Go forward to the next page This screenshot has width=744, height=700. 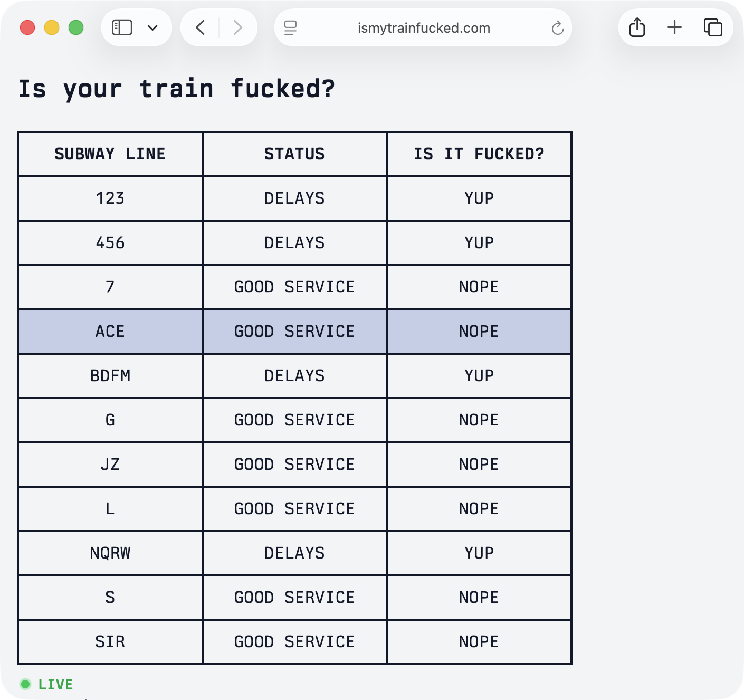coord(237,27)
